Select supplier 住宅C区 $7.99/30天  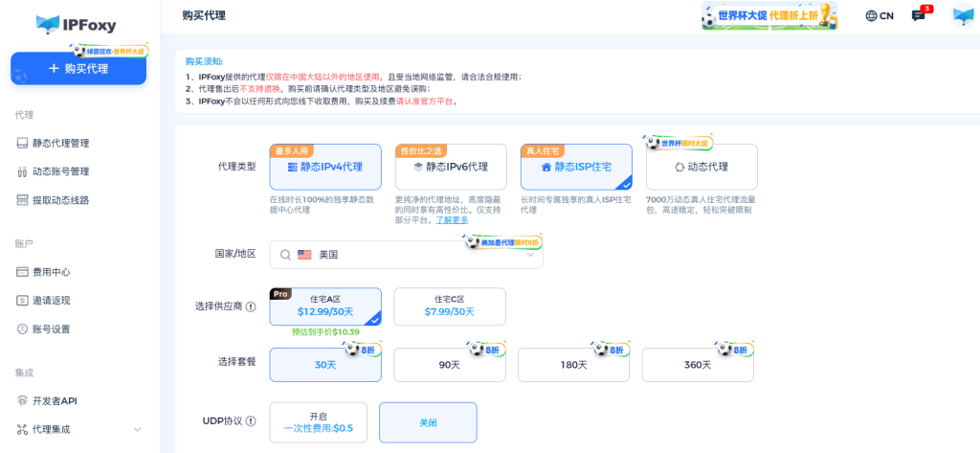tap(450, 306)
